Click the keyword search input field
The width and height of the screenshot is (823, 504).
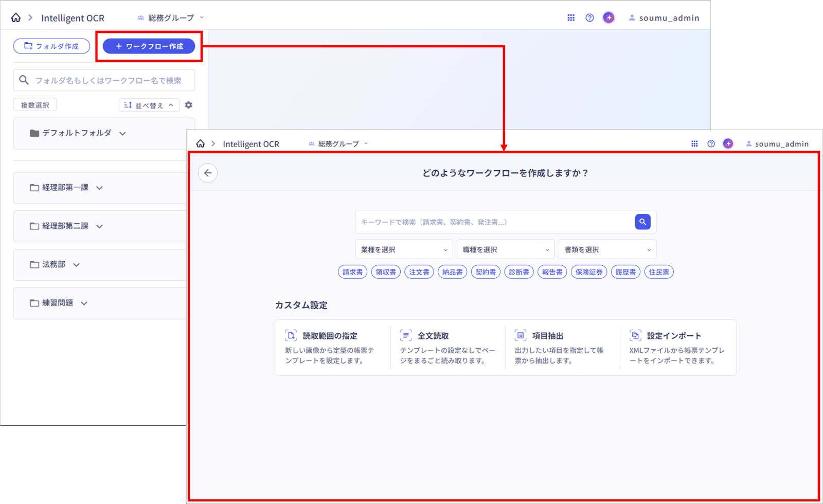[494, 222]
